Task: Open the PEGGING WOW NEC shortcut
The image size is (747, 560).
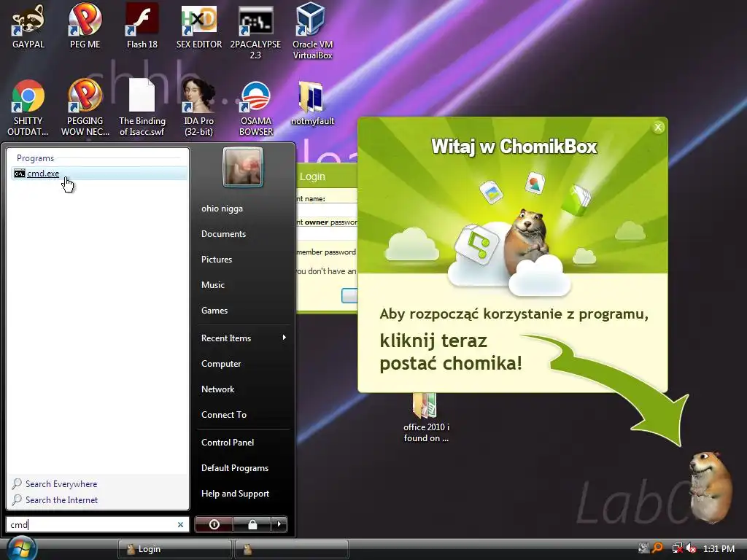Action: 85,108
